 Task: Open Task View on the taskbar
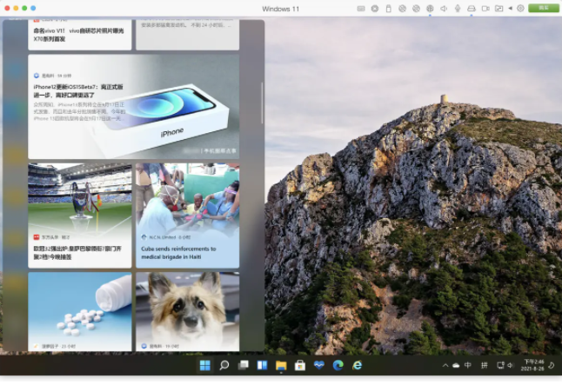coord(243,365)
